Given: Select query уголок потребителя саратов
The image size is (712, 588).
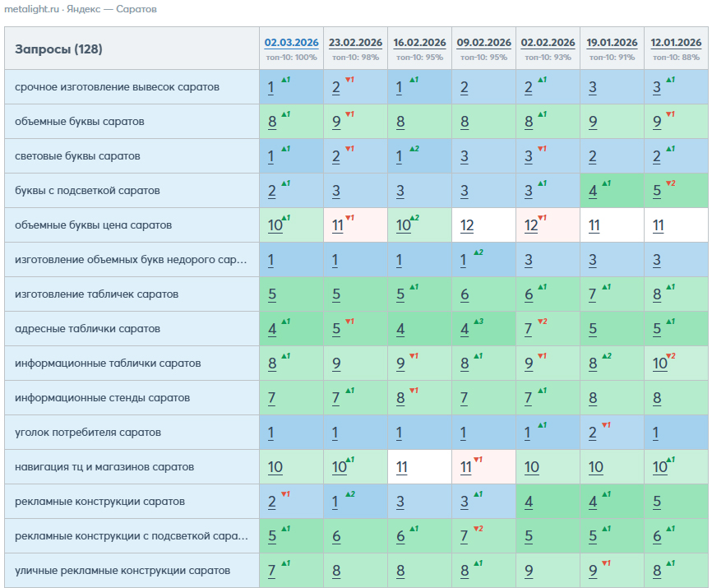Looking at the screenshot, I should (x=88, y=432).
